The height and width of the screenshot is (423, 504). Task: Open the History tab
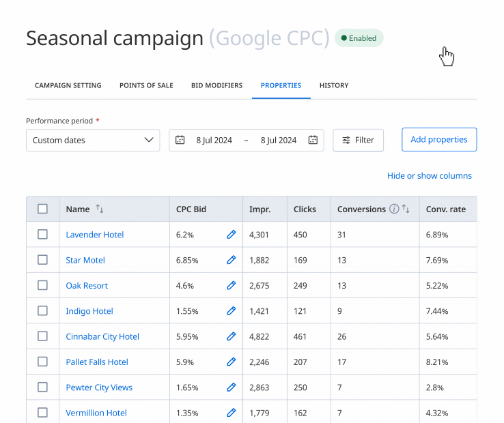click(334, 86)
